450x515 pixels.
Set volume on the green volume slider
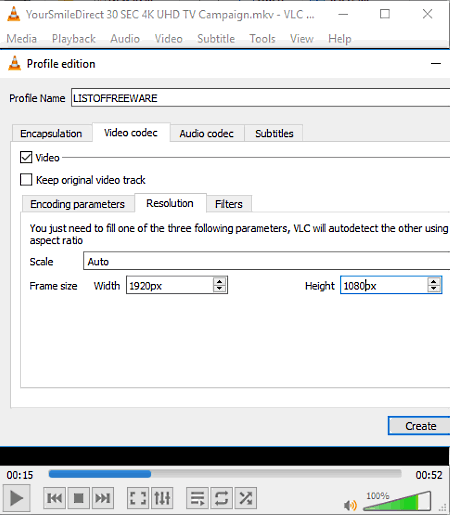(x=397, y=501)
